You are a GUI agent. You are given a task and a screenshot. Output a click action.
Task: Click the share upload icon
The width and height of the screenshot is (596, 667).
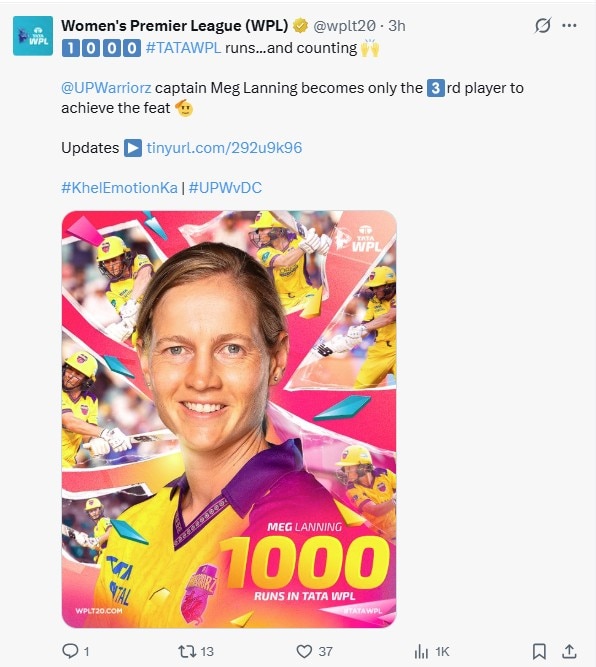[x=569, y=651]
